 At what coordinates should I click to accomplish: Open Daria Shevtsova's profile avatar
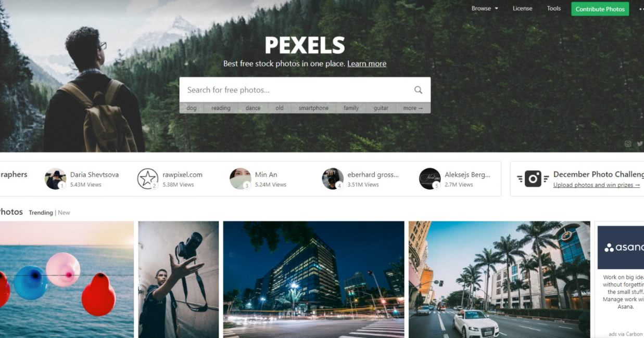tap(55, 179)
